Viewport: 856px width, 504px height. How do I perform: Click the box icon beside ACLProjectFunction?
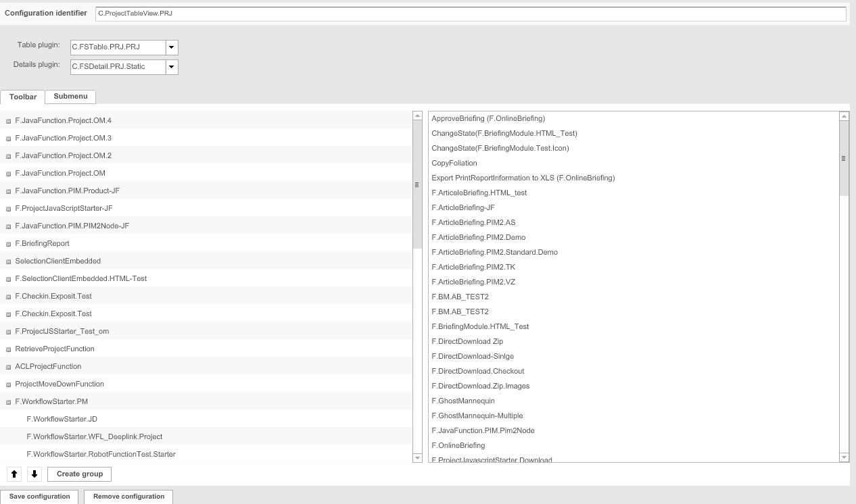pyautogui.click(x=7, y=366)
